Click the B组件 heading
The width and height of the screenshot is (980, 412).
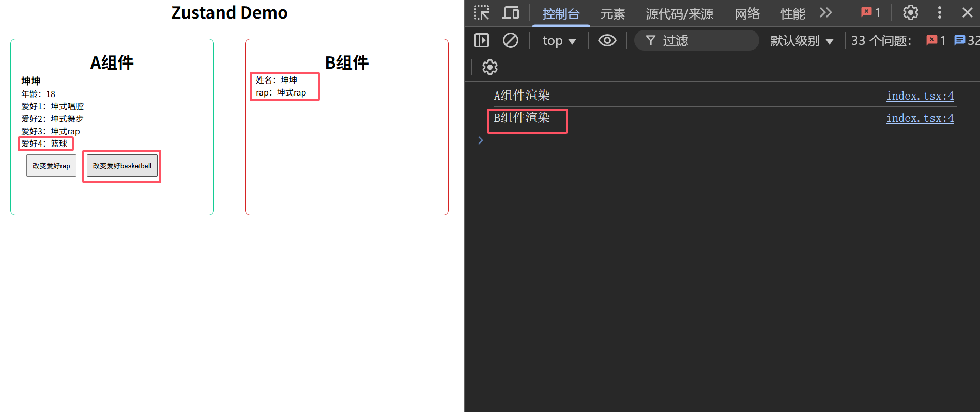[x=347, y=62]
